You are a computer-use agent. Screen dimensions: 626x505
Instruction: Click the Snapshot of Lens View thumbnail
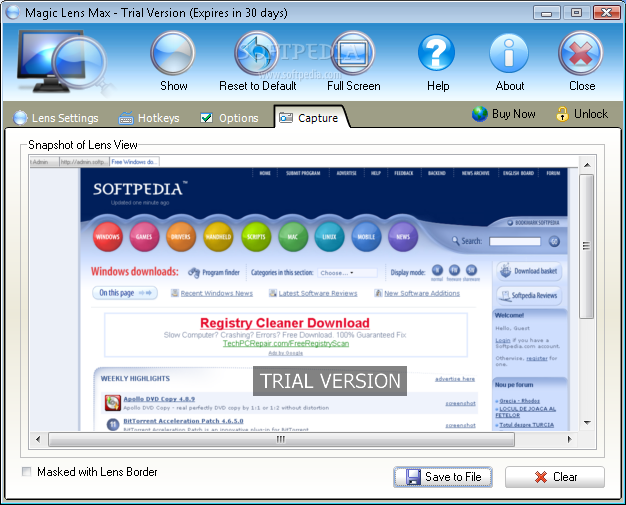click(x=304, y=293)
